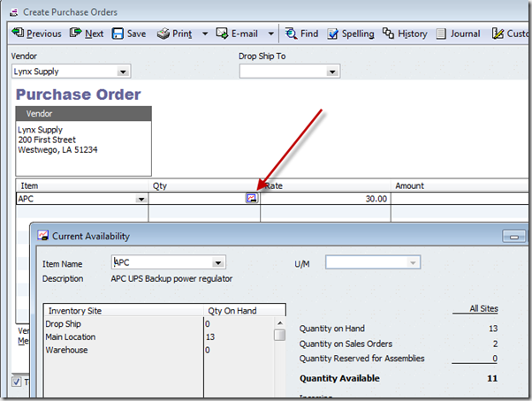Click the History toolbar label
This screenshot has height=401, width=532.
click(x=413, y=34)
